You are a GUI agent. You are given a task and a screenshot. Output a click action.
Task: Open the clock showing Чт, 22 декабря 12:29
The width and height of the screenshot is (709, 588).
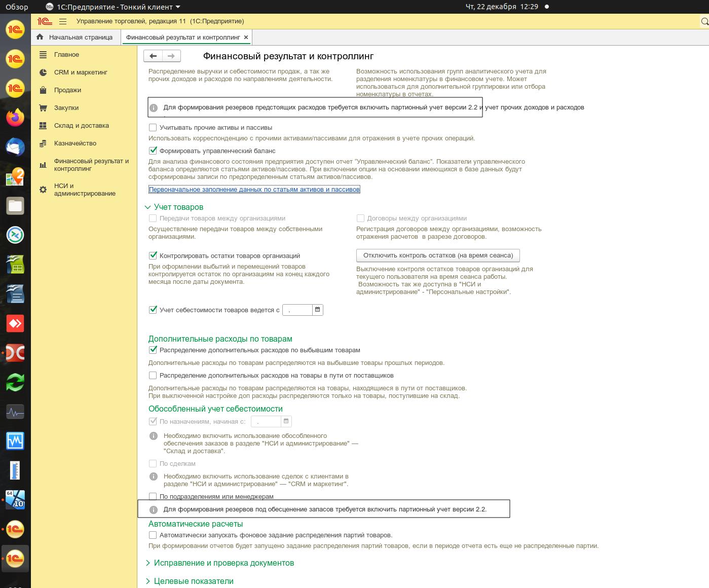coord(502,7)
